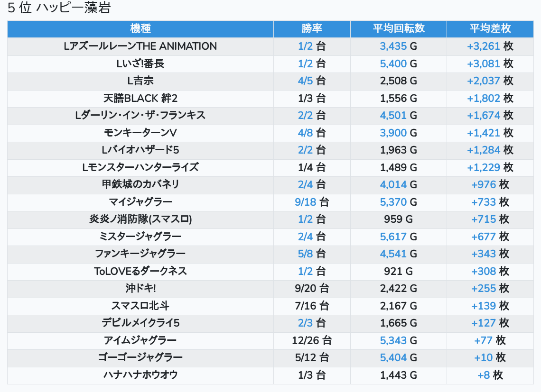Select the デビルメイクライ5 machine name
This screenshot has width=541, height=392.
[x=140, y=323]
